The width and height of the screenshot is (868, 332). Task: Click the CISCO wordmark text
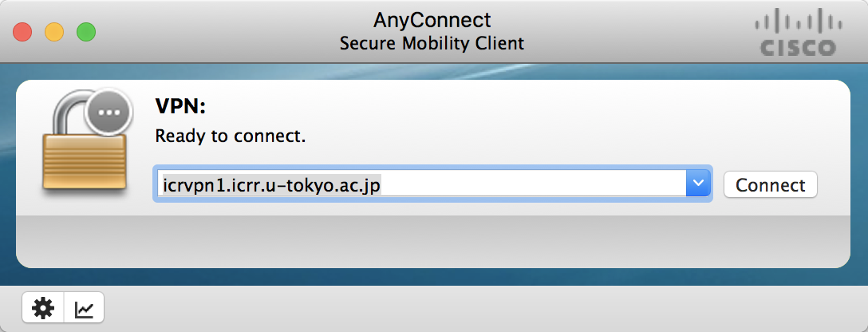pos(797,49)
